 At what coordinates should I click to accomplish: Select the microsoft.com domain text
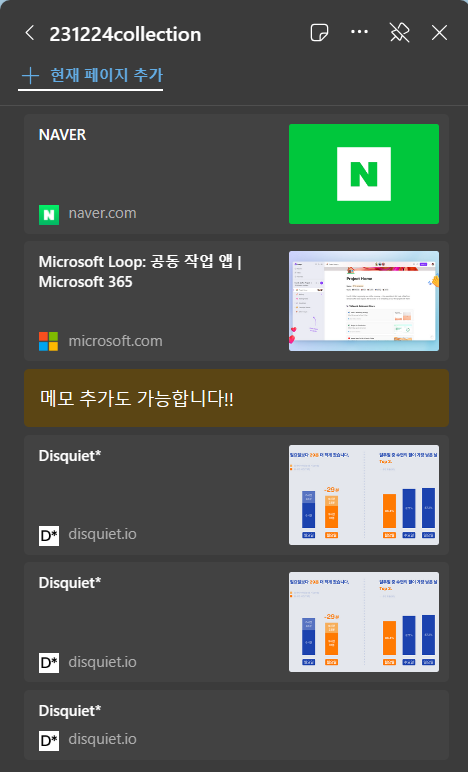pos(115,341)
